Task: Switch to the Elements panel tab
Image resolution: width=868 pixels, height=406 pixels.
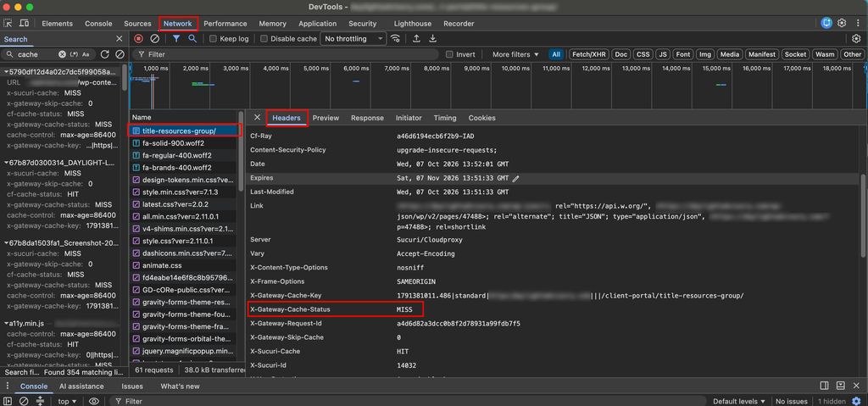Action: click(x=57, y=23)
